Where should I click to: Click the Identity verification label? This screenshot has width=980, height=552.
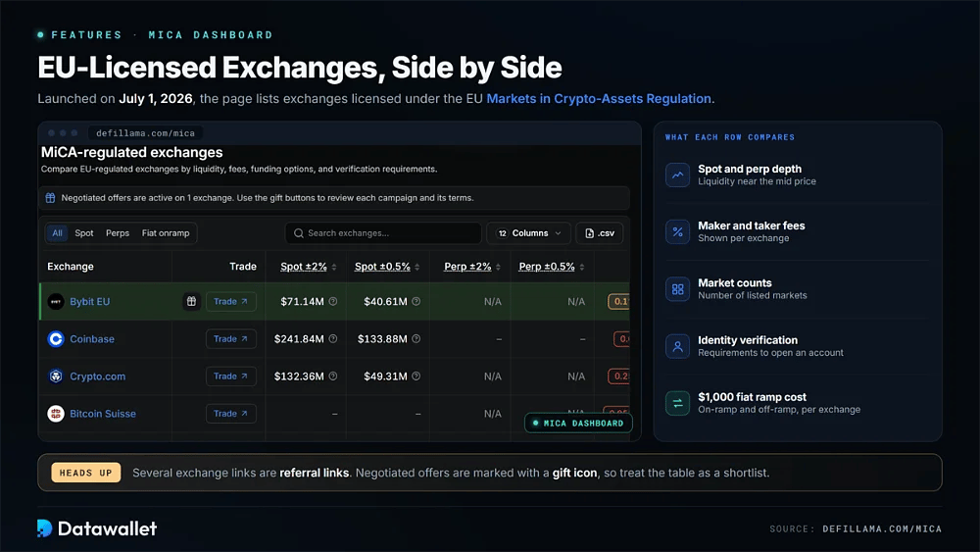point(748,340)
